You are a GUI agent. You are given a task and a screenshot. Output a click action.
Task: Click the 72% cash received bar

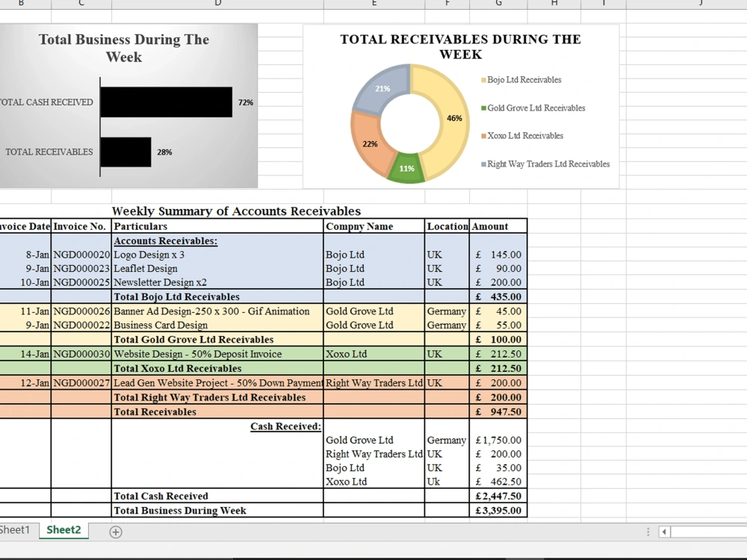[x=167, y=102]
